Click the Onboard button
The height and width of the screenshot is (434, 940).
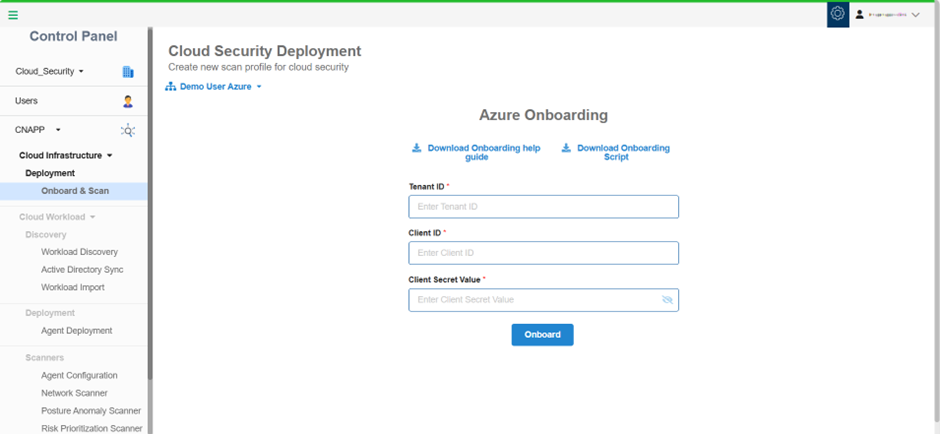(542, 334)
